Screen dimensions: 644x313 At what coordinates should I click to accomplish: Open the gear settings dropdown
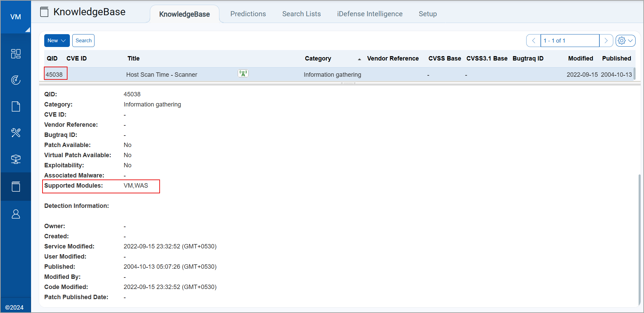625,41
